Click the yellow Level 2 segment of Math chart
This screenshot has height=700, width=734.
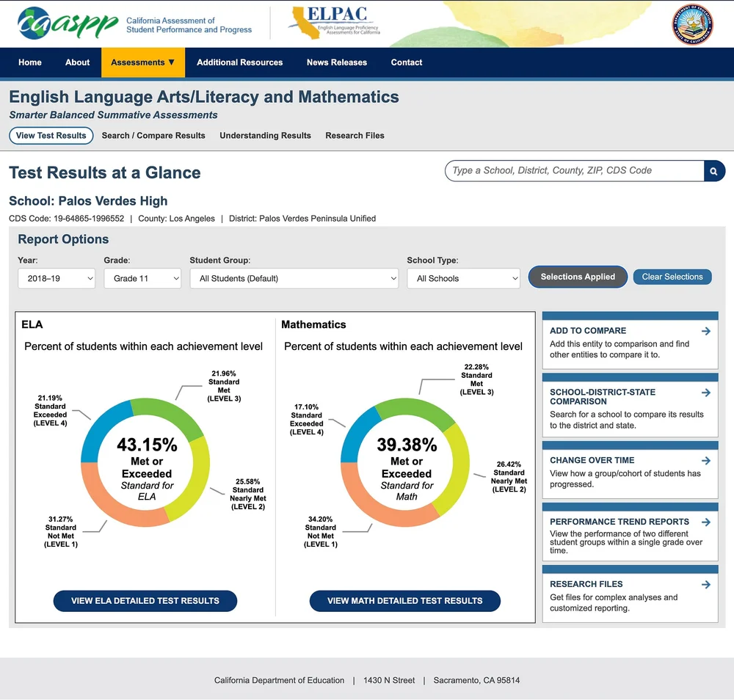click(455, 473)
